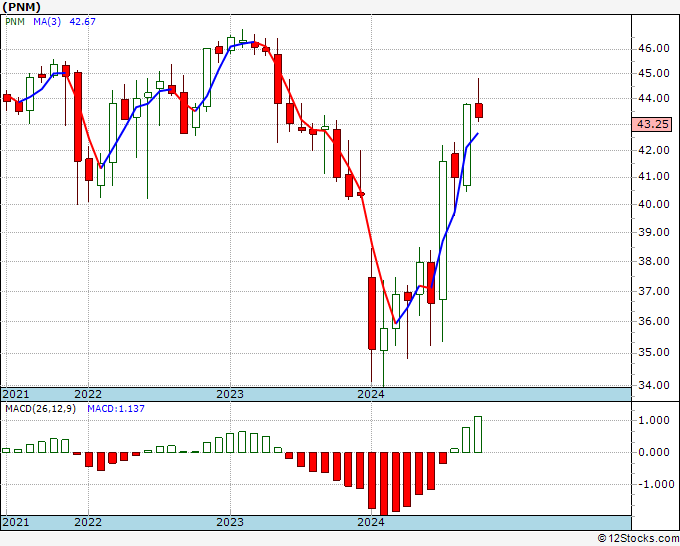680x546 pixels.
Task: Click the MACD(26,12,9) indicator label
Action: click(40, 409)
